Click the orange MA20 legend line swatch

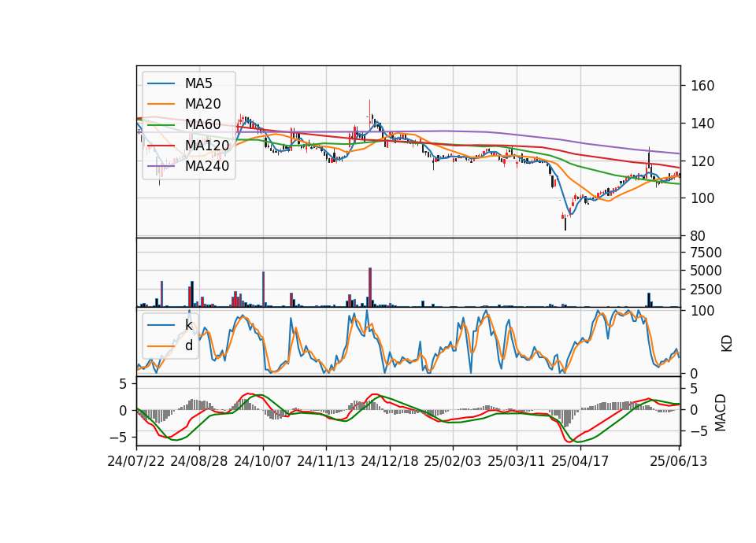click(x=161, y=105)
